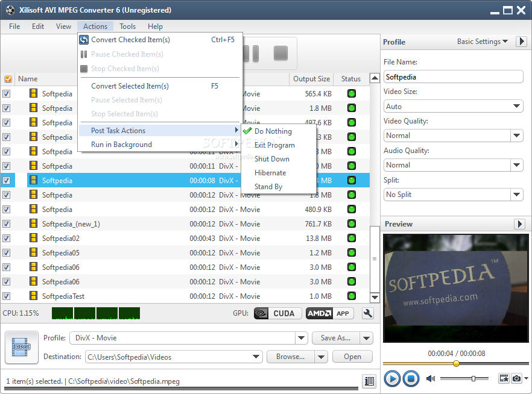Open the Video Size Auto dropdown
Viewport: 532px width, 394px height.
click(x=516, y=107)
